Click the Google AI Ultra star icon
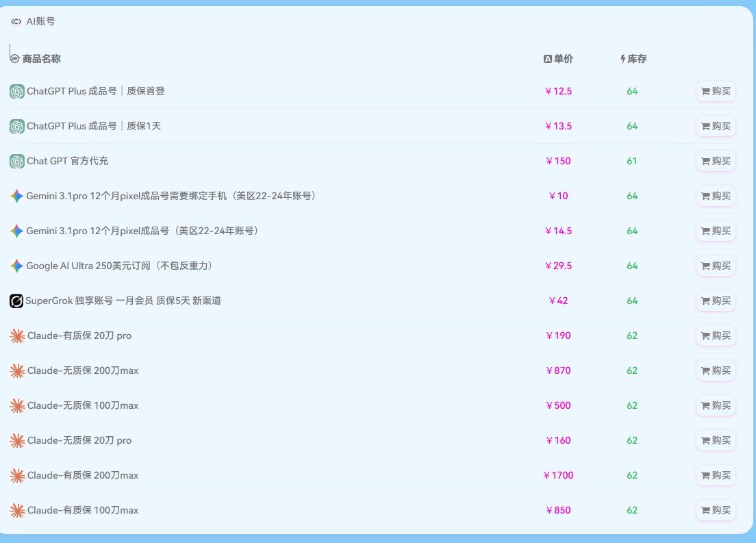The image size is (756, 543). click(17, 266)
